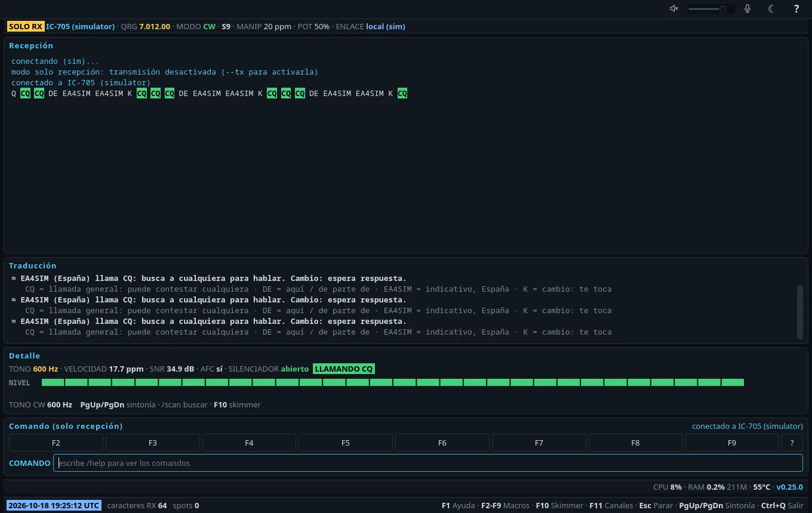This screenshot has width=812, height=513.
Task: Click the F9 macro button
Action: pyautogui.click(x=732, y=443)
